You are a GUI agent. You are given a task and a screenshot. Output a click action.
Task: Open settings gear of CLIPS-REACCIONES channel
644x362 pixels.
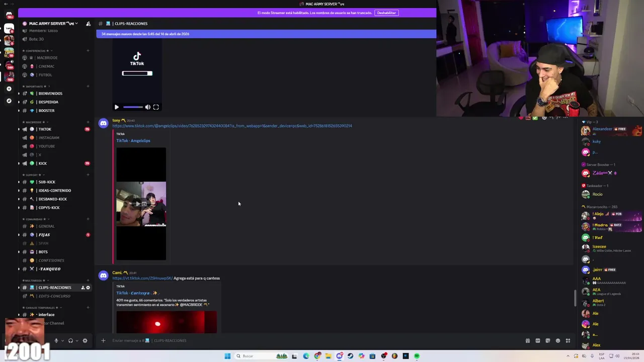88,288
